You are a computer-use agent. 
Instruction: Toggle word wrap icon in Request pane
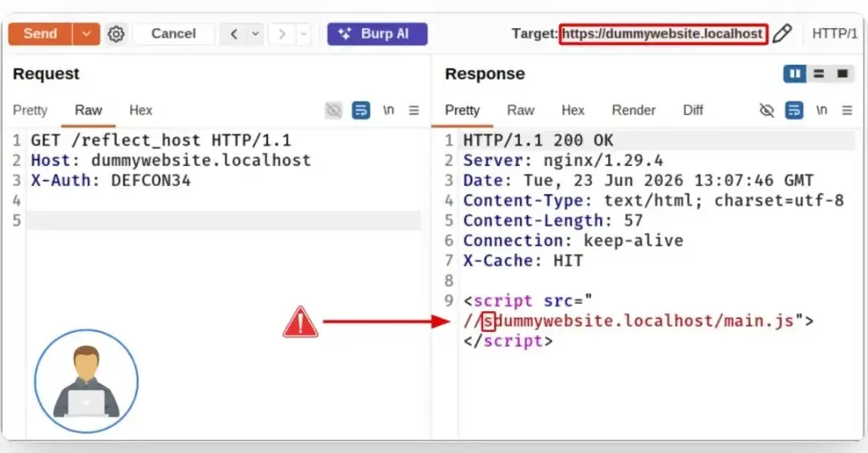[361, 110]
